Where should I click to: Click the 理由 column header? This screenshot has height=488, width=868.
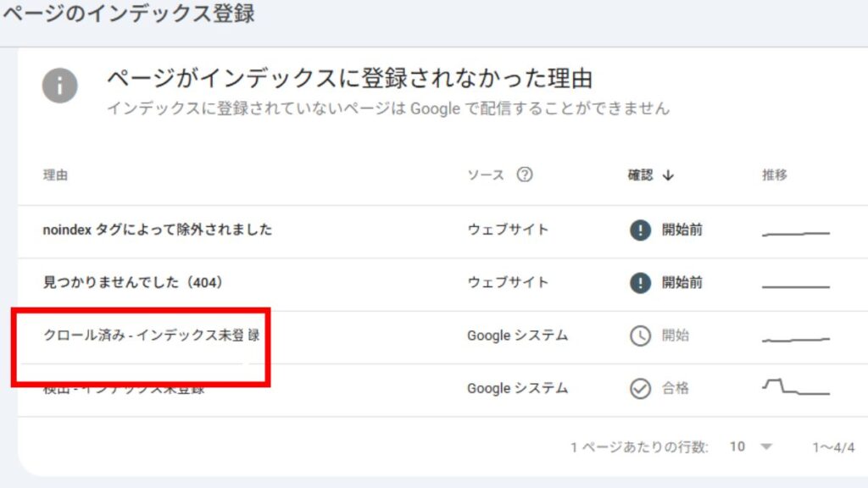pyautogui.click(x=55, y=175)
